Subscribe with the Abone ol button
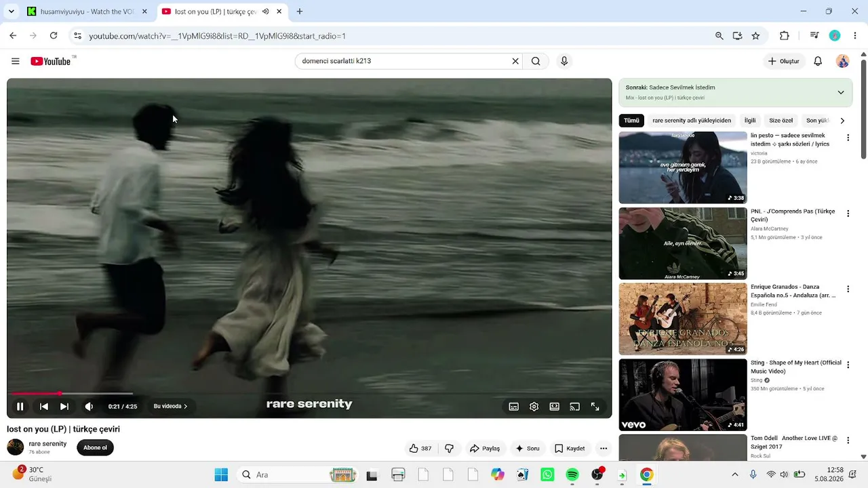 [x=95, y=447]
